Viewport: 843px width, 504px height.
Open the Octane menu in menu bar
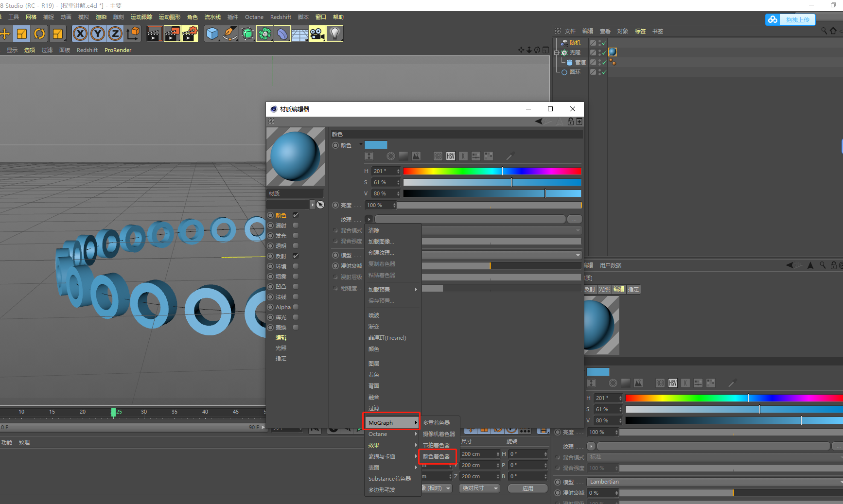click(254, 17)
